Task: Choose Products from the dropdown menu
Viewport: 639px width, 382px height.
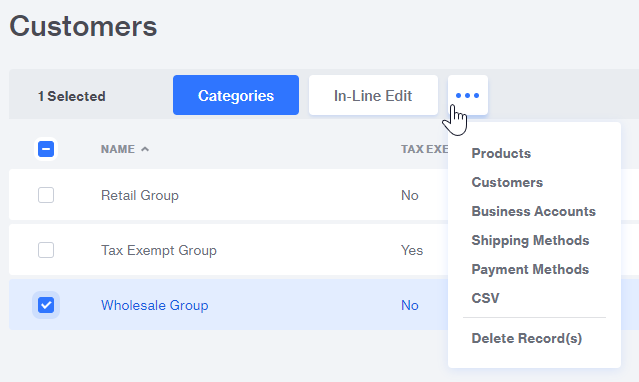Action: (x=501, y=153)
